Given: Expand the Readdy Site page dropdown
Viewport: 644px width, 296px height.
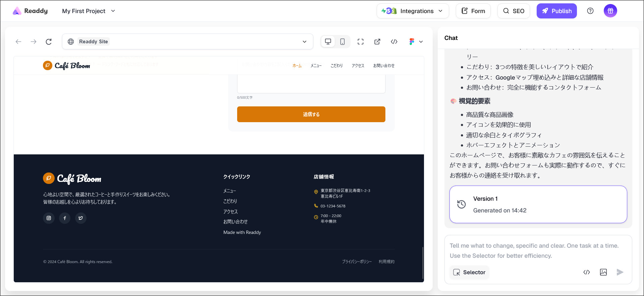Looking at the screenshot, I should pyautogui.click(x=304, y=42).
